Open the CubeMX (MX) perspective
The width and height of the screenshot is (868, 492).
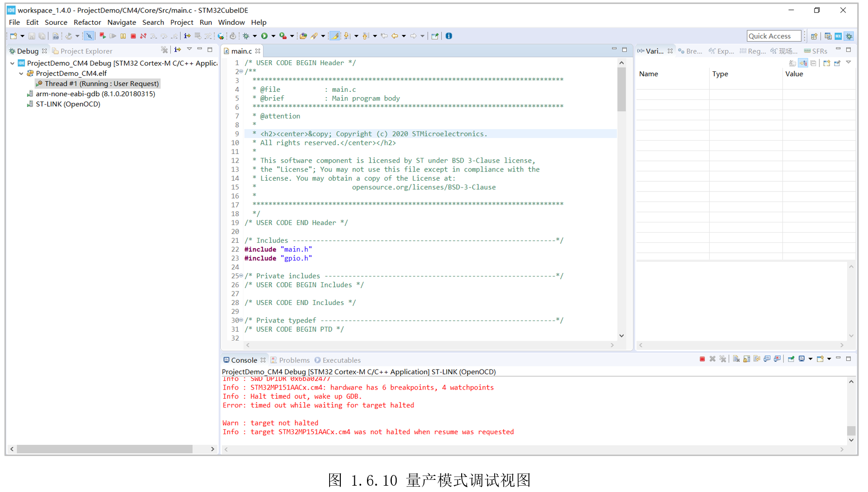pos(838,36)
